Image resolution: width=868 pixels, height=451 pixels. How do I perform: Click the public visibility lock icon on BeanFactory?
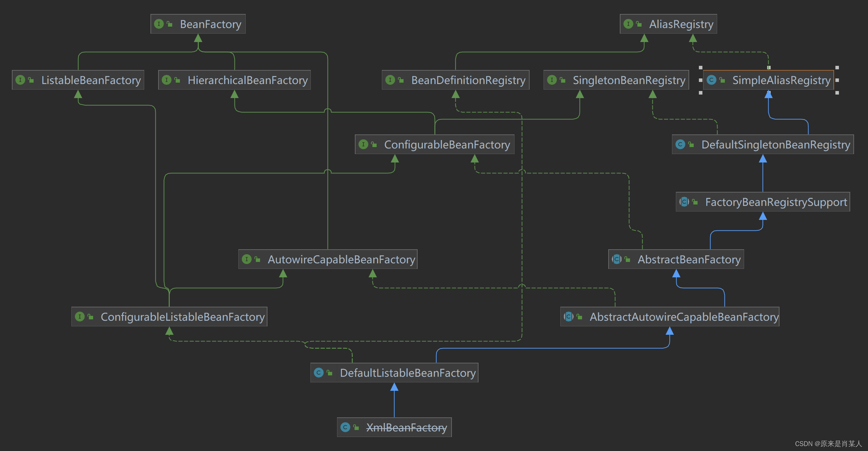[x=170, y=24]
